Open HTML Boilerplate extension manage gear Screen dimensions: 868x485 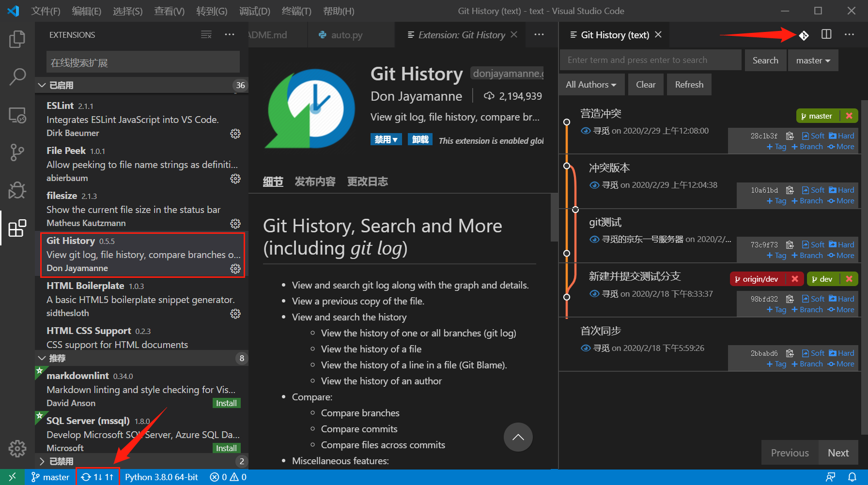coord(235,314)
